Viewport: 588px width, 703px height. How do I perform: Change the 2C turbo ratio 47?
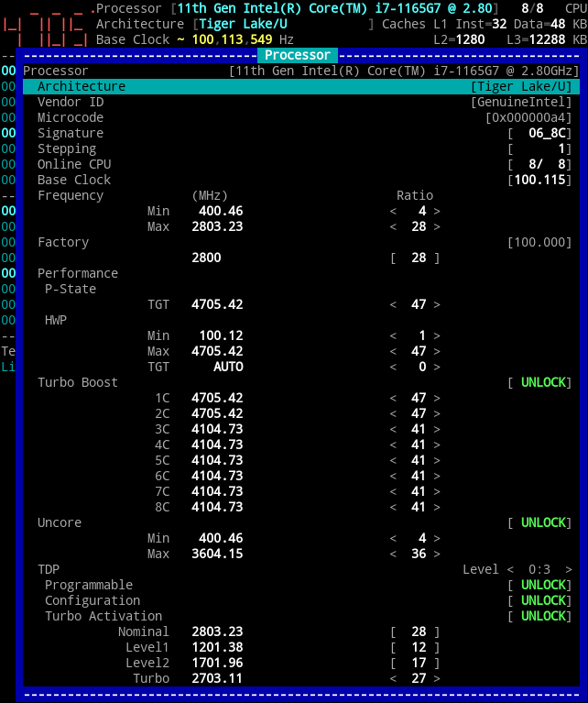(415, 413)
